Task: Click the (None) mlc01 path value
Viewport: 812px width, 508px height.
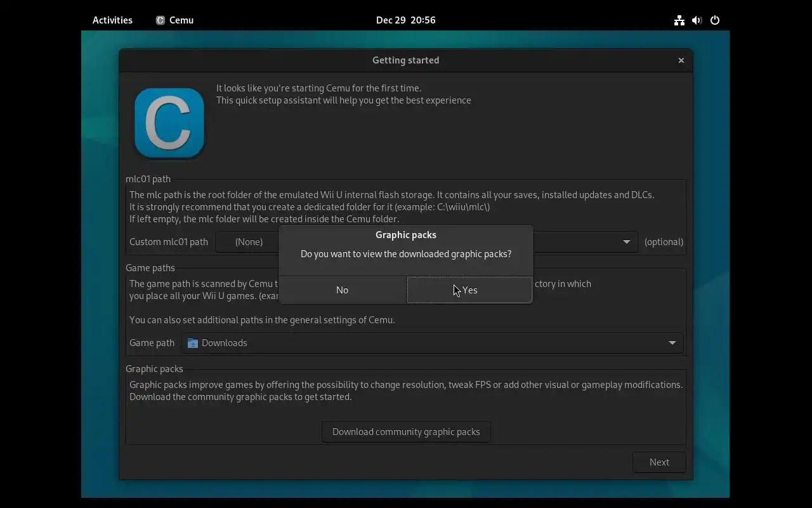Action: [x=249, y=242]
